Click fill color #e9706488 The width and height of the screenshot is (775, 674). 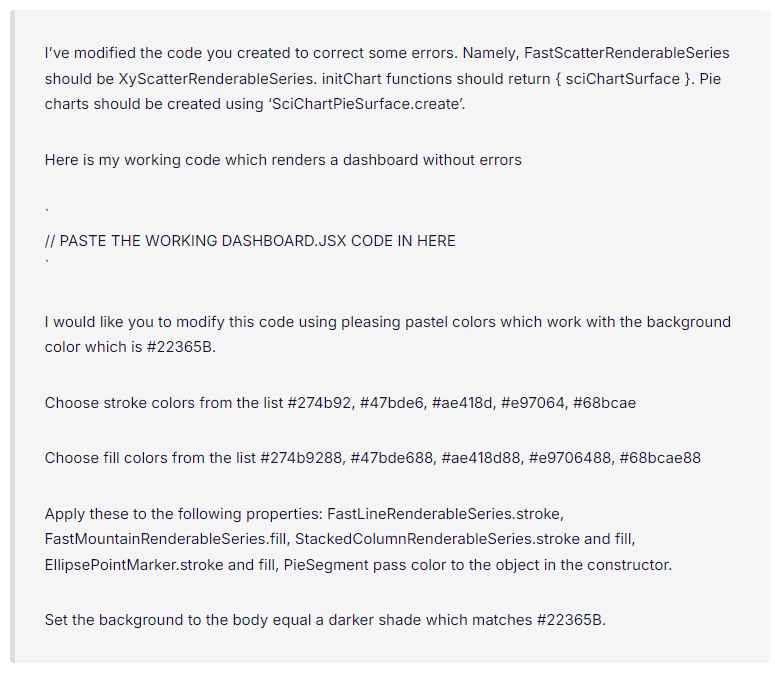[x=571, y=458]
